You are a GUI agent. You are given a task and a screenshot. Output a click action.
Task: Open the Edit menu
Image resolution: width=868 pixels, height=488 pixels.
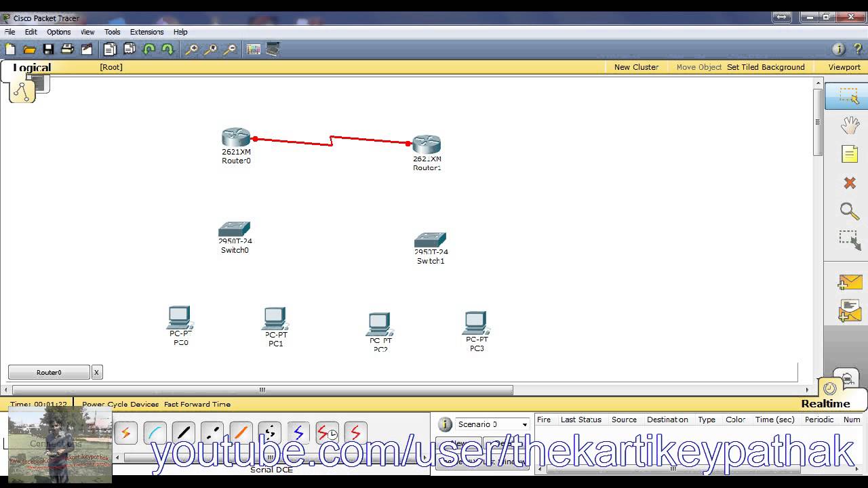tap(31, 32)
